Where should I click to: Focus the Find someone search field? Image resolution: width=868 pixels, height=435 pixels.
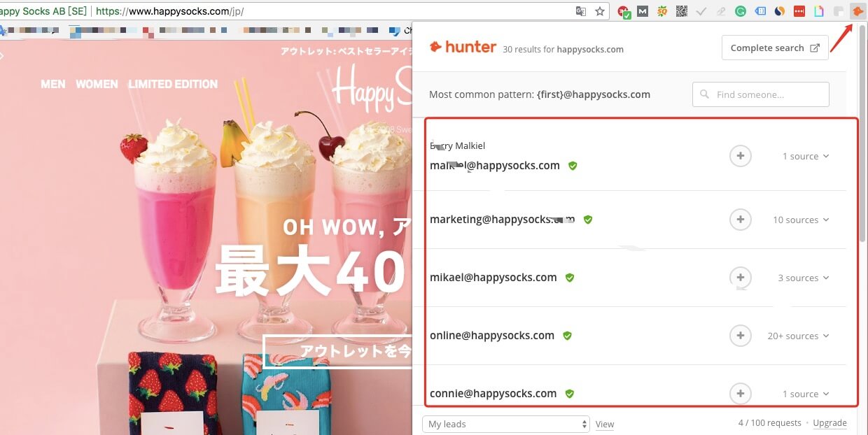[x=761, y=94]
